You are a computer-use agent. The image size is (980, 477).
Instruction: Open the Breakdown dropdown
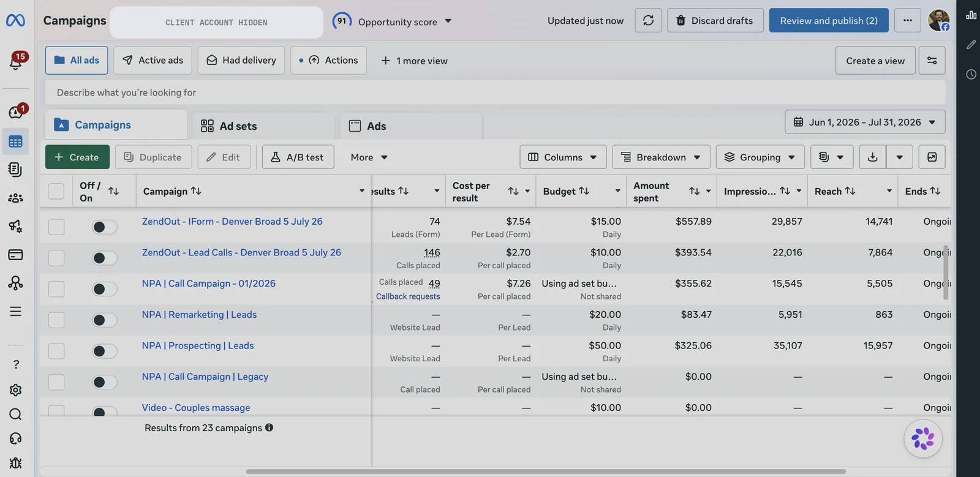[661, 157]
